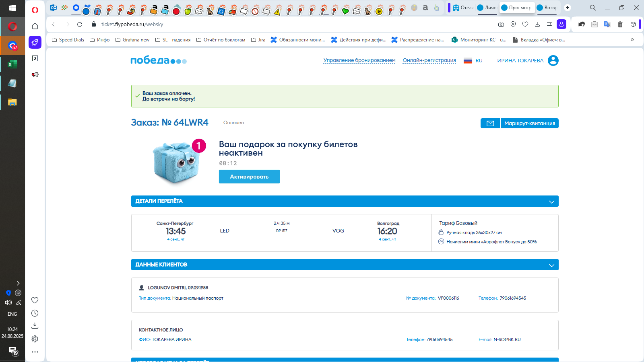
Task: Open downloads from address bar icon
Action: pos(537,25)
